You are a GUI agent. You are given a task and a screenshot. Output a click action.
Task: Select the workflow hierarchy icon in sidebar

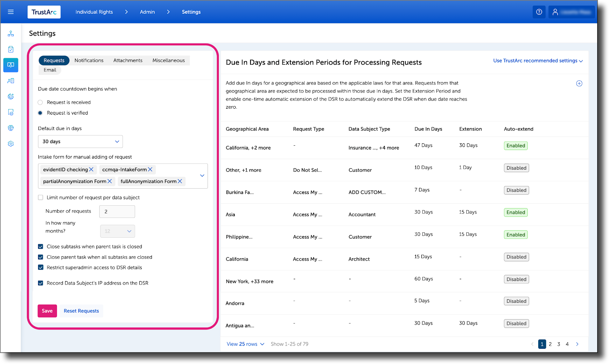tap(11, 33)
